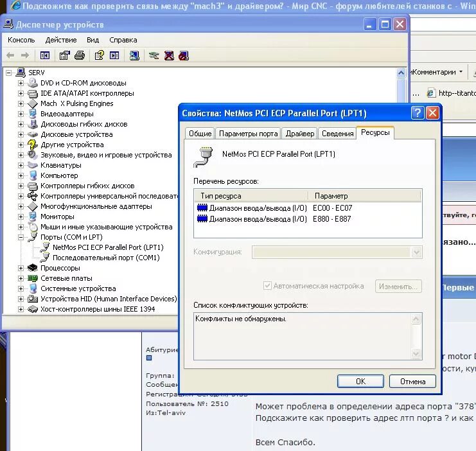Click the http--titanto browser tab

(452, 93)
